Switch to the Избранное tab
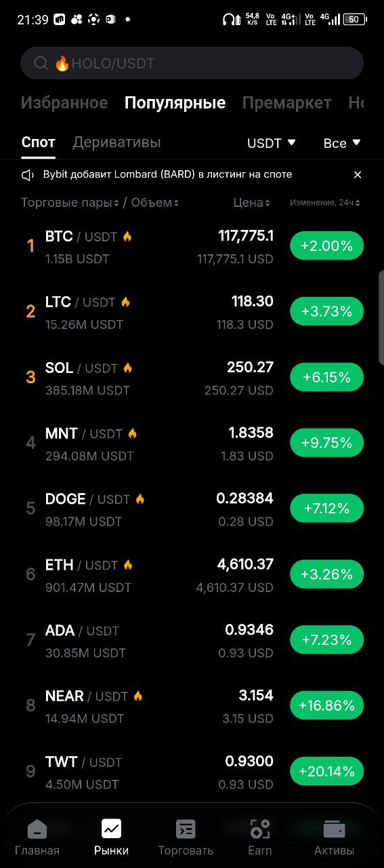The height and width of the screenshot is (868, 384). tap(64, 103)
